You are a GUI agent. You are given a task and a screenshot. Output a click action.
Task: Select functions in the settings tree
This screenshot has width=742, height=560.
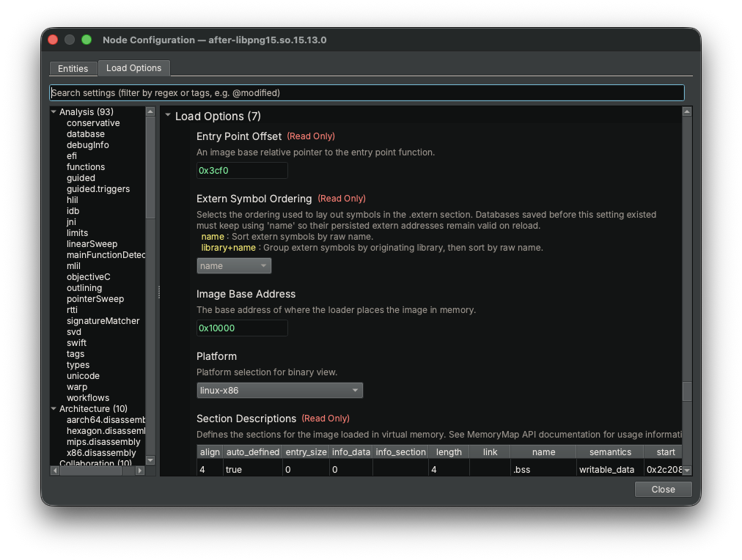pyautogui.click(x=86, y=167)
